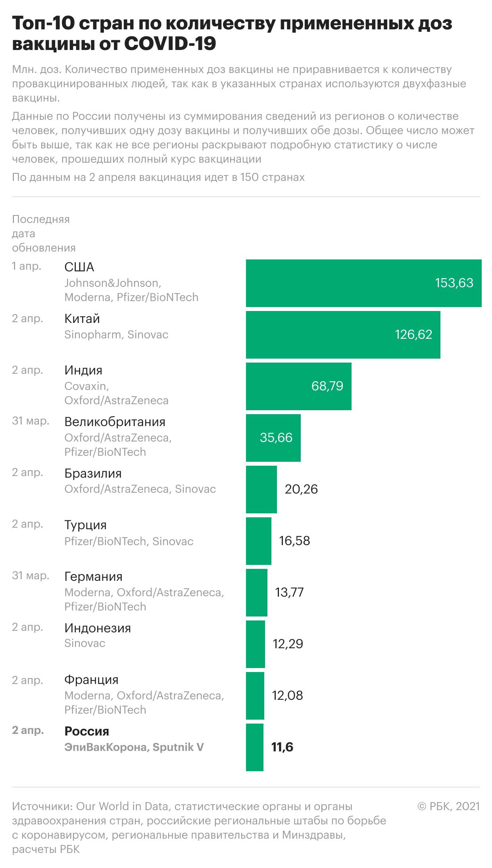Click the Бразилия value label 20,26
492x868 pixels.
(302, 489)
